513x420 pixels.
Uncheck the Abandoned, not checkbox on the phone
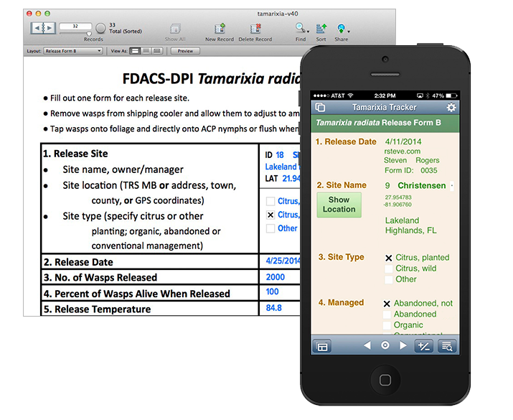[387, 304]
